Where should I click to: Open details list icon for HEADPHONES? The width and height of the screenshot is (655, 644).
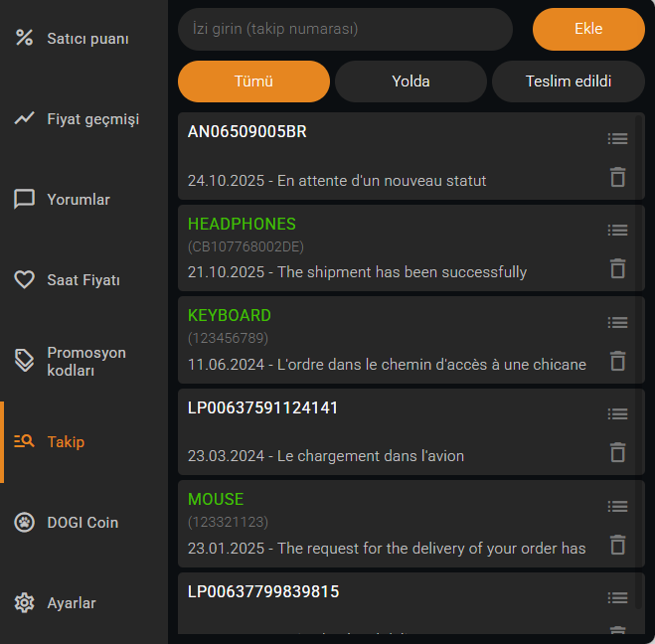click(x=617, y=231)
